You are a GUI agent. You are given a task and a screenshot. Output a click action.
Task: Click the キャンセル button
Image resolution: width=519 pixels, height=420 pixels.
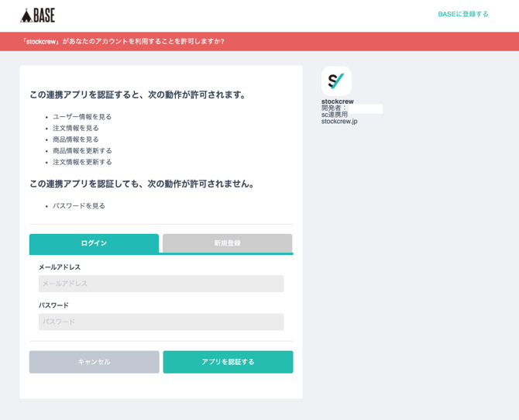[x=95, y=362]
